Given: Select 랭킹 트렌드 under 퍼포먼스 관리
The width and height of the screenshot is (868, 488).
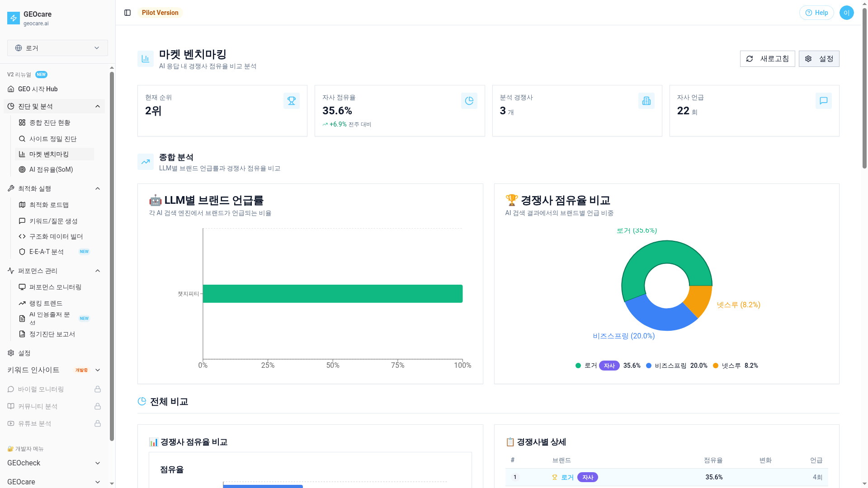Looking at the screenshot, I should click(46, 303).
